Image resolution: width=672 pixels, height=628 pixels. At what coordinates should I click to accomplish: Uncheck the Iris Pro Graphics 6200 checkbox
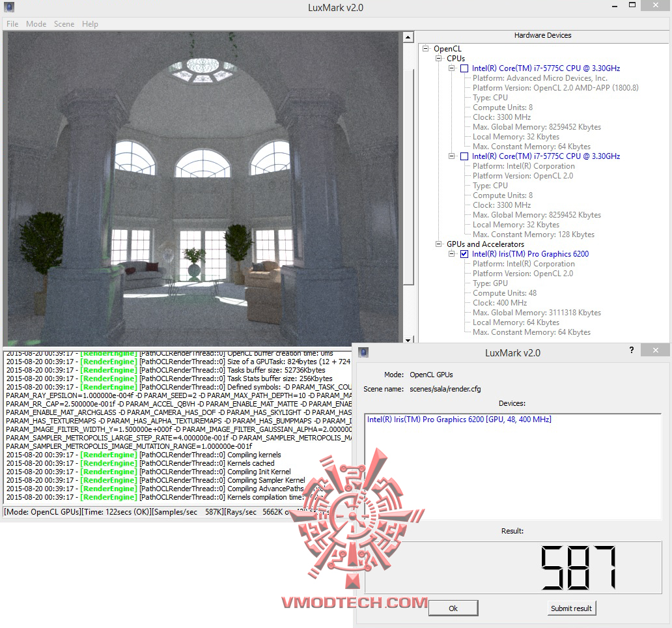tap(464, 254)
